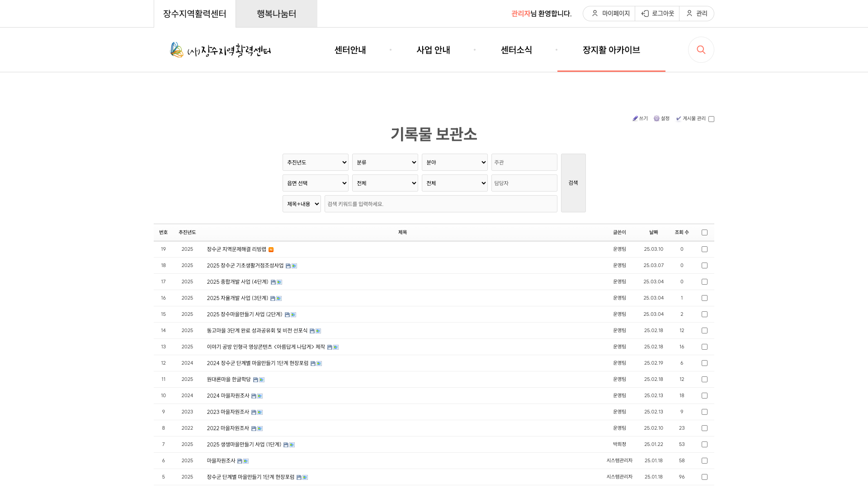The width and height of the screenshot is (868, 488).
Task: Click the 조회 수 column header
Action: point(682,232)
